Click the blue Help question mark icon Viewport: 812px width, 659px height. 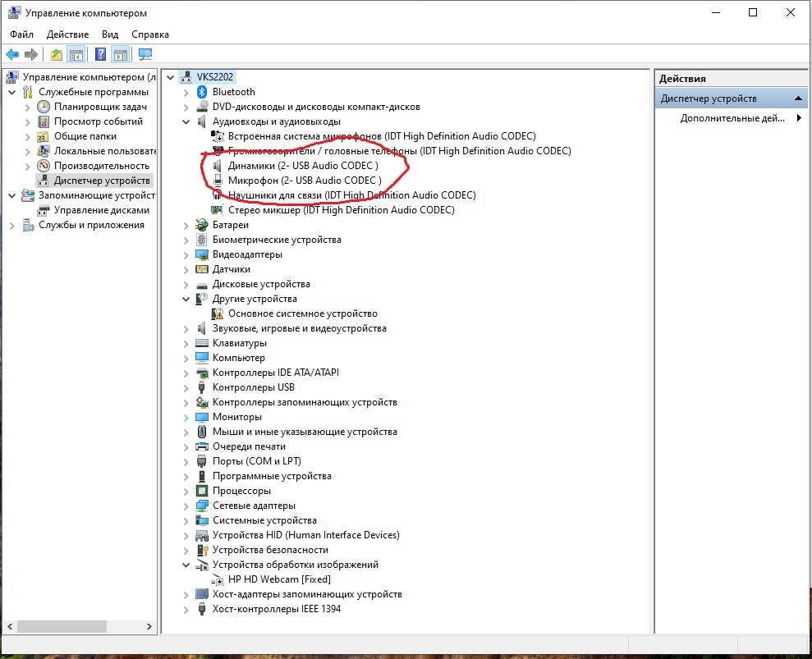click(x=100, y=55)
